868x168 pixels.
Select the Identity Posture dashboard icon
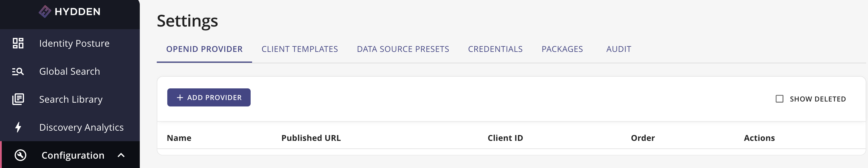pos(18,43)
